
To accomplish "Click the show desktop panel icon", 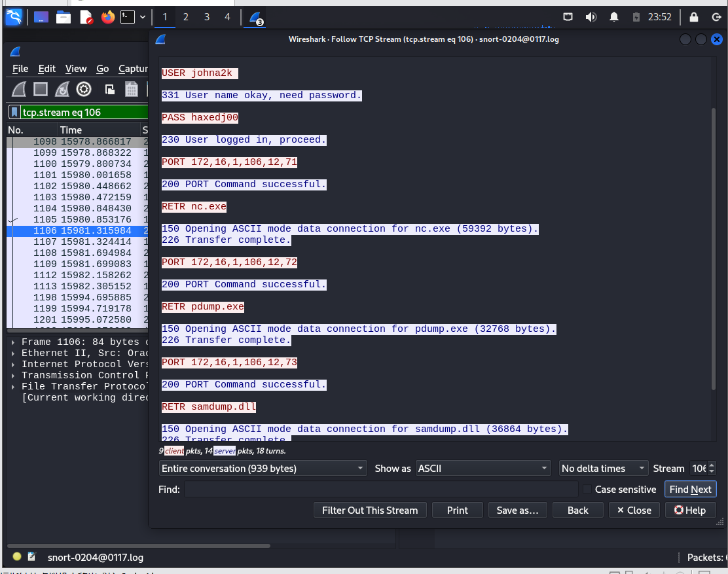I will coord(41,17).
